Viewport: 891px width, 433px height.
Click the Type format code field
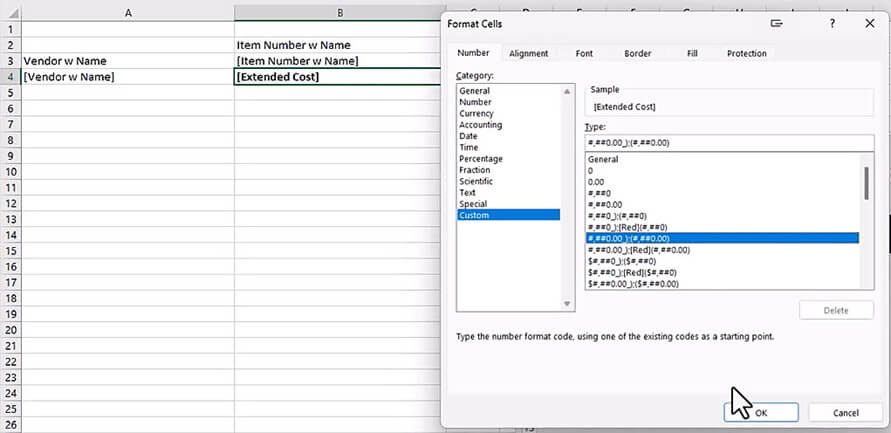pos(730,142)
